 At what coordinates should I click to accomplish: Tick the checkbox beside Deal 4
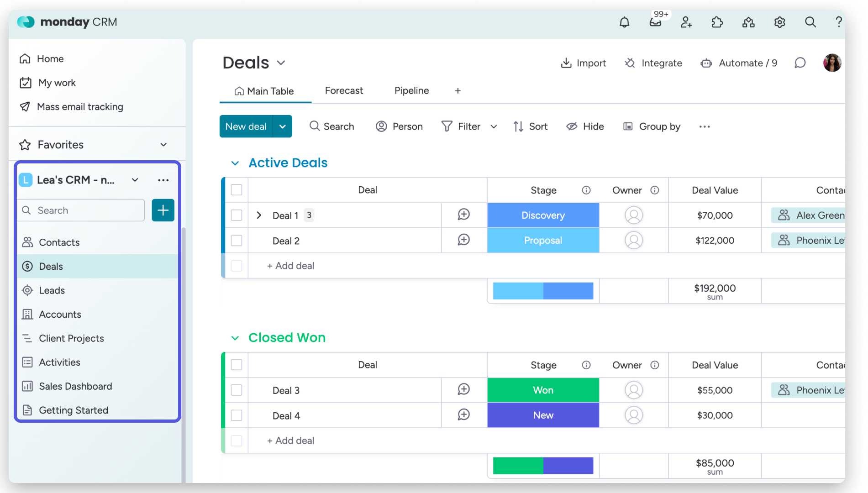point(236,415)
